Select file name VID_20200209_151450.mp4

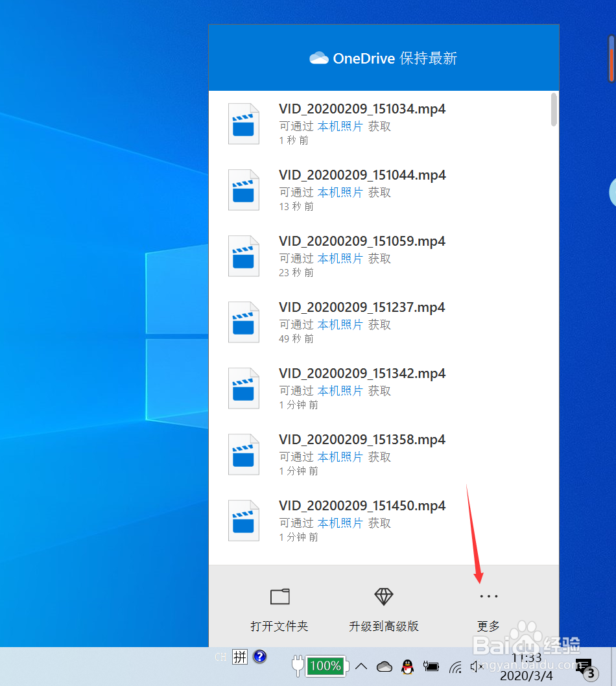click(x=362, y=505)
